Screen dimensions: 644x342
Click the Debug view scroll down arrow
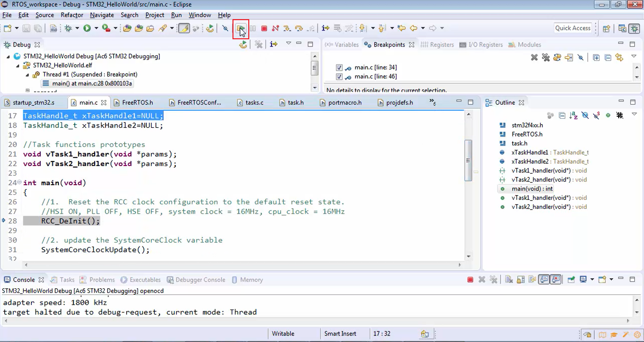[x=315, y=88]
